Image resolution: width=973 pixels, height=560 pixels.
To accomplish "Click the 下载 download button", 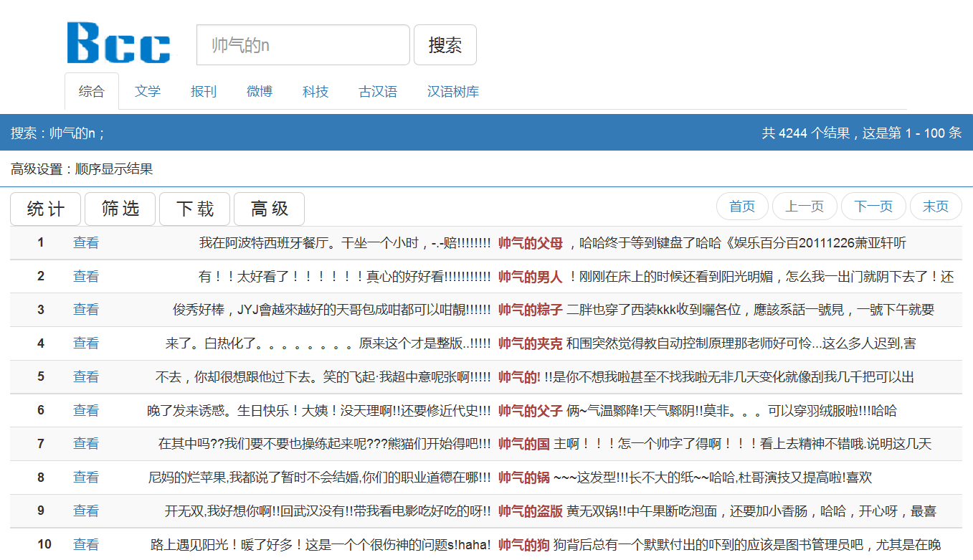I will coord(195,209).
